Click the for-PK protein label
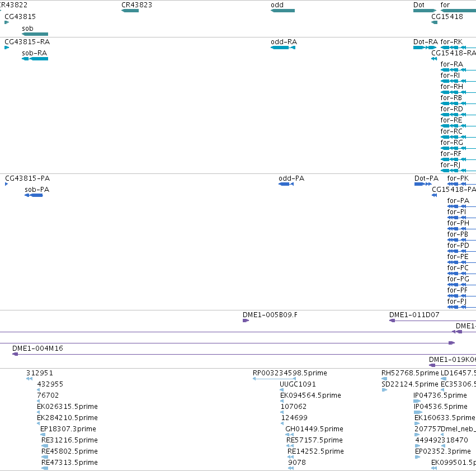Image resolution: width=476 pixels, height=471 pixels. click(x=458, y=178)
